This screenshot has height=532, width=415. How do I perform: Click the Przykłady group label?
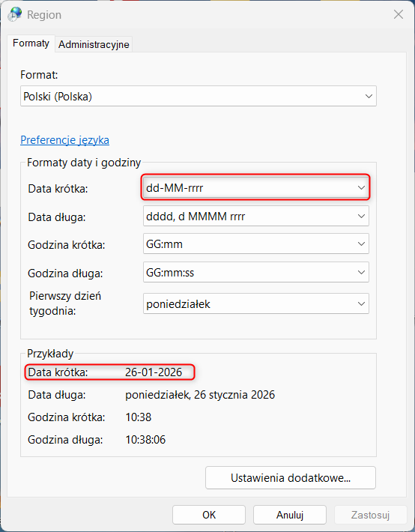(50, 354)
